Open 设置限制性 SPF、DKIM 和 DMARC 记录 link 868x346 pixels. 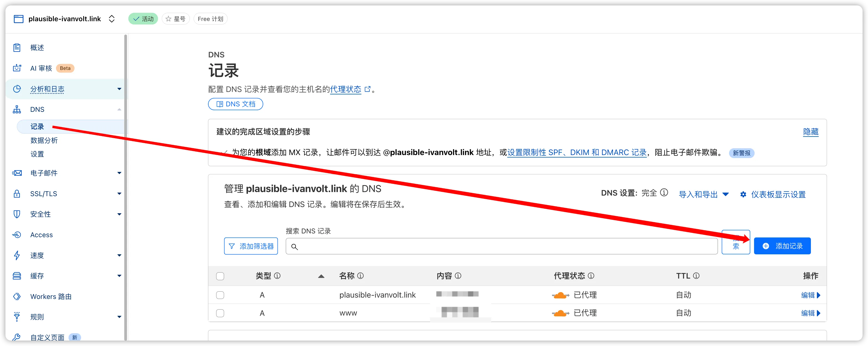577,153
